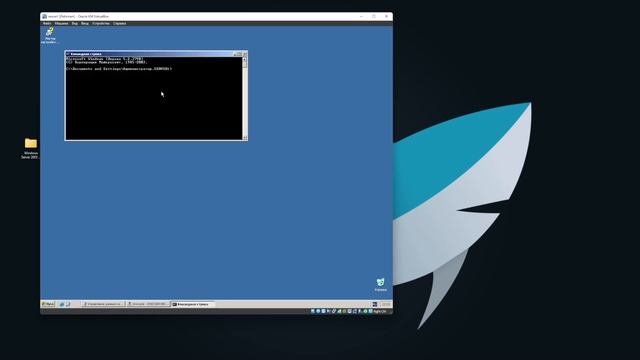Open the Ввод menu in VirtualBox
The width and height of the screenshot is (640, 360).
coord(85,24)
